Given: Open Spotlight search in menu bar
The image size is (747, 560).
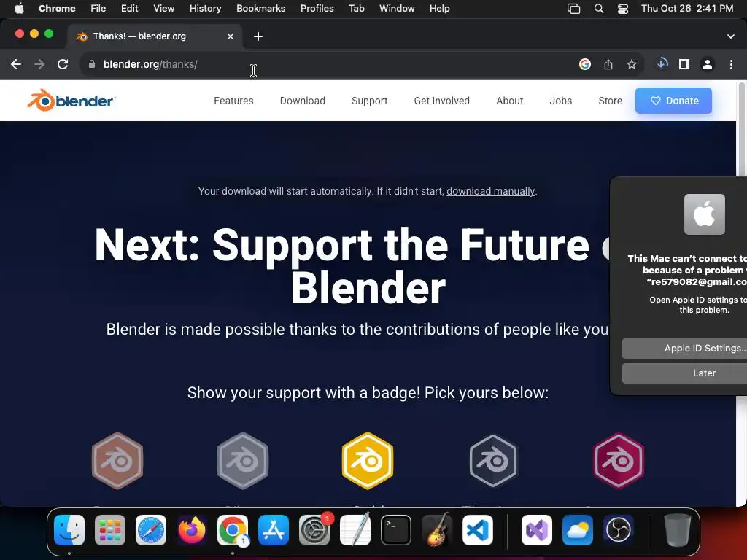Looking at the screenshot, I should click(x=599, y=9).
